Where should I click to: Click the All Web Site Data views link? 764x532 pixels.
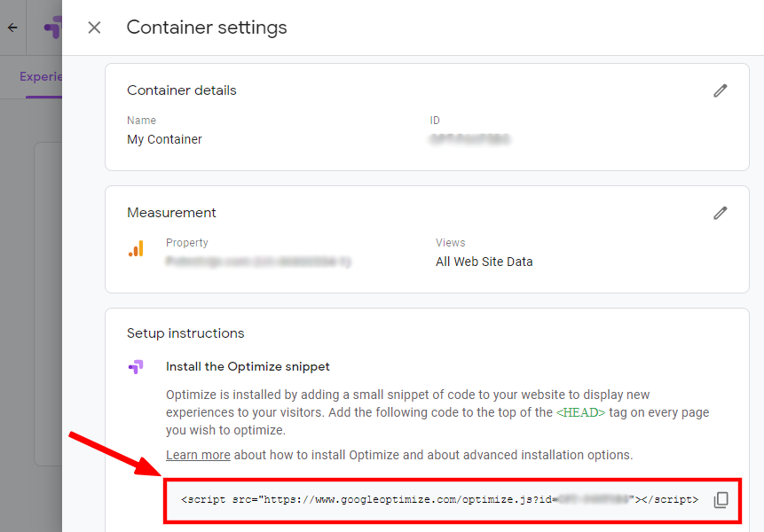coord(484,262)
